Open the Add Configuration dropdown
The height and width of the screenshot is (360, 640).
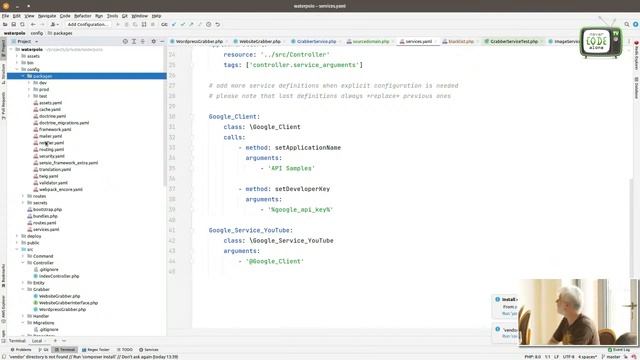(88, 24)
